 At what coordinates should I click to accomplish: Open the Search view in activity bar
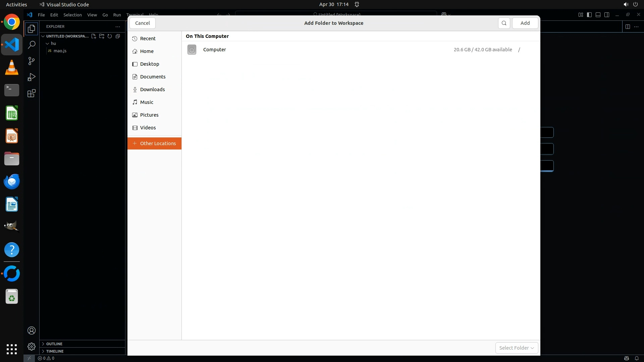(x=32, y=45)
